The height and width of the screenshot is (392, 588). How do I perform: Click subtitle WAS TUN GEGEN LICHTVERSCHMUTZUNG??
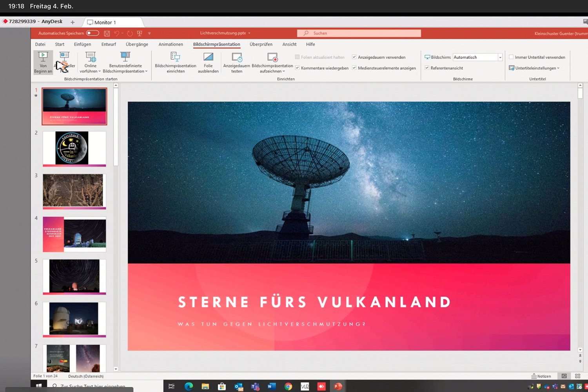point(272,324)
